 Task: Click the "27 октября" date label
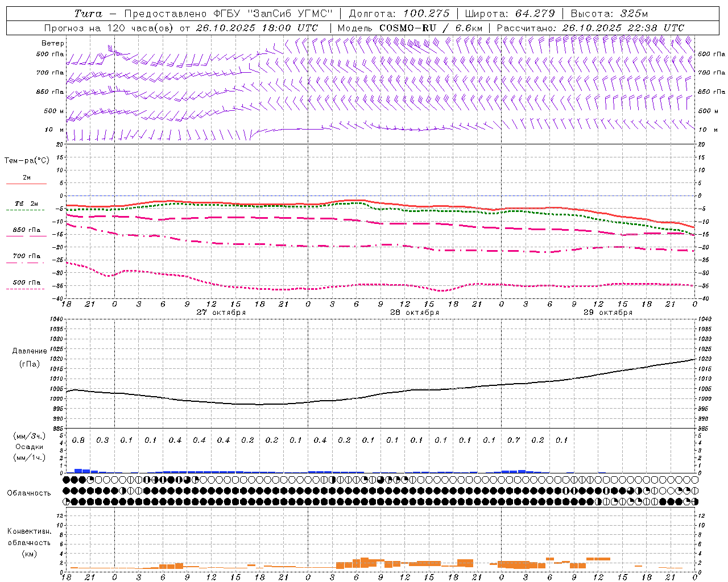[x=221, y=313]
